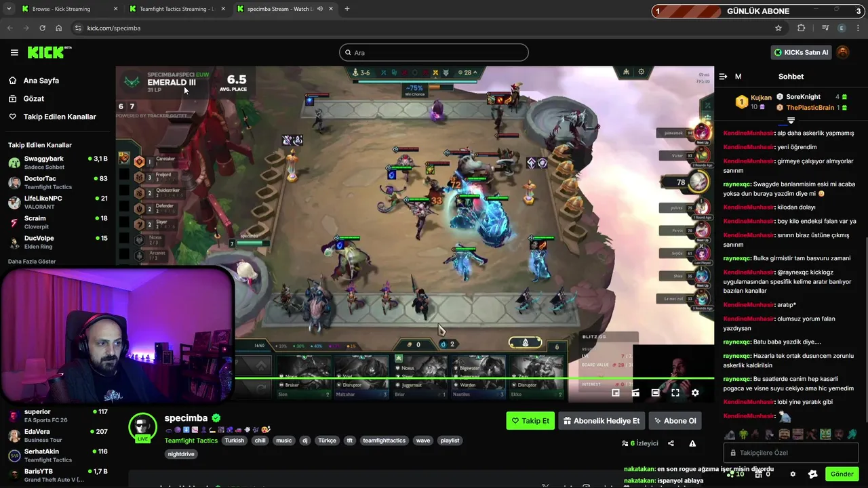Go back in browser history
The height and width of the screenshot is (488, 868).
pyautogui.click(x=9, y=28)
